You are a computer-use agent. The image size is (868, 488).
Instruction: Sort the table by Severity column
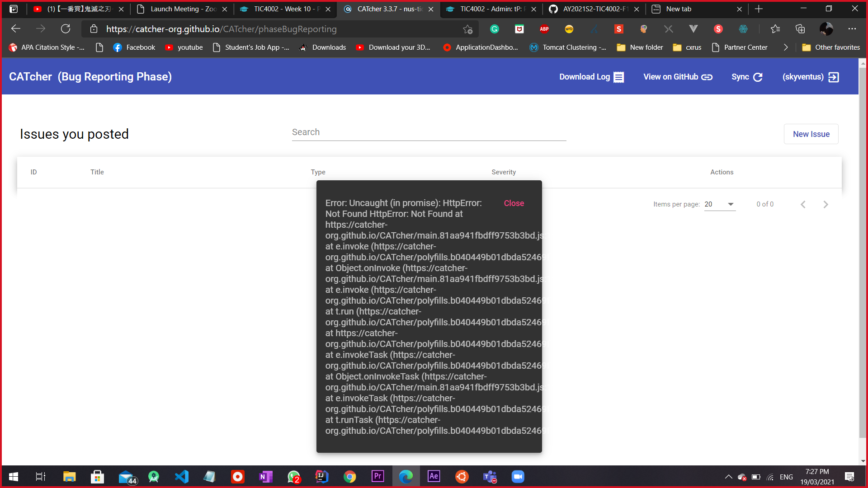pos(503,172)
